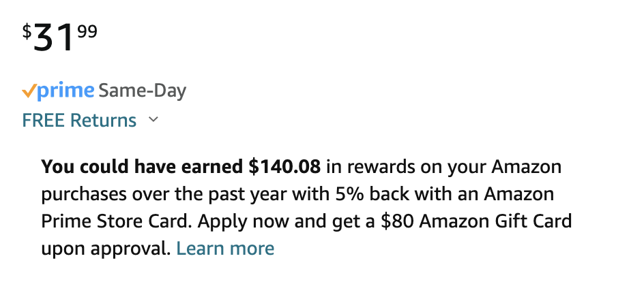Expand the FREE Returns chevron arrow
The image size is (644, 282).
tap(153, 120)
